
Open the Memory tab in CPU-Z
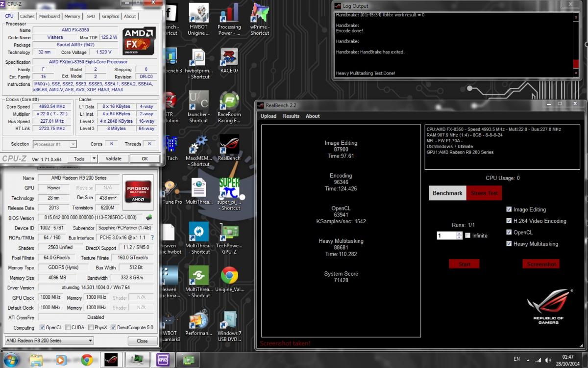point(72,16)
